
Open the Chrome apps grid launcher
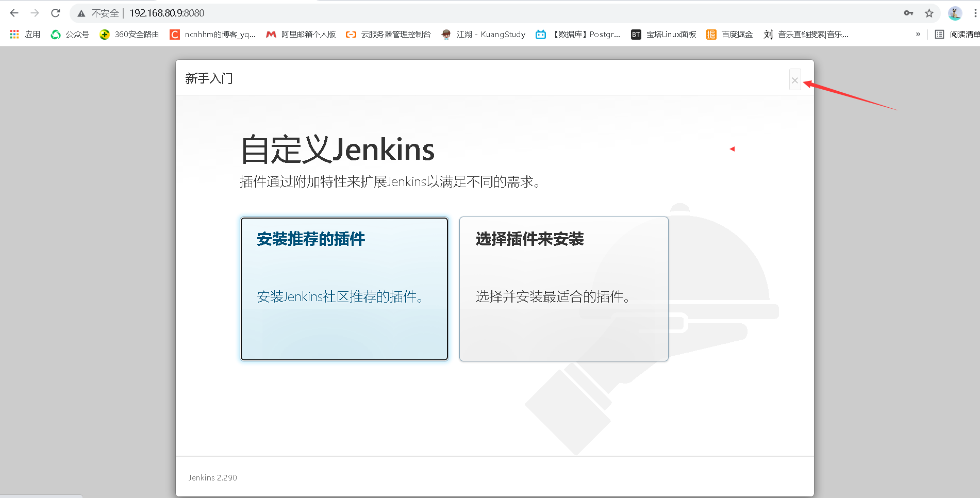pyautogui.click(x=14, y=35)
